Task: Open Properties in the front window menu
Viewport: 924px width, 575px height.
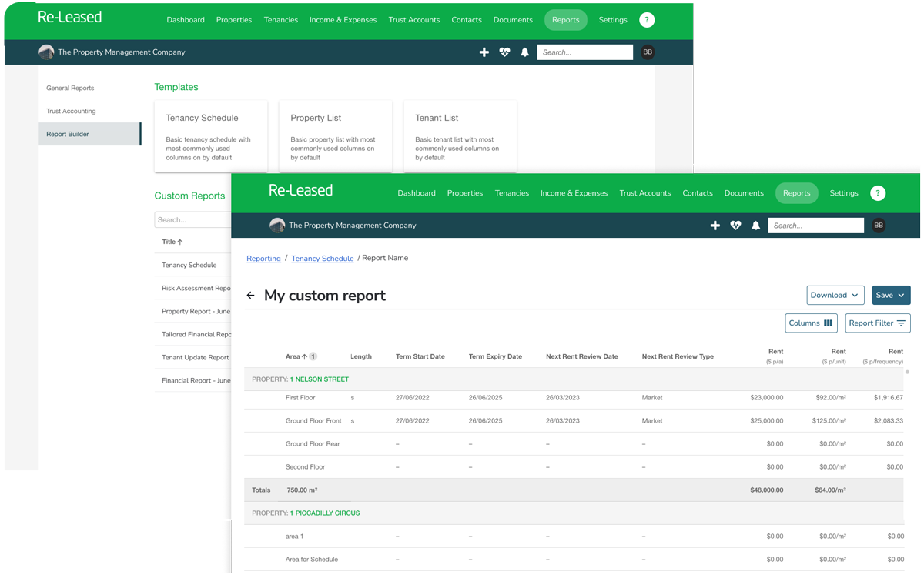Action: 465,193
